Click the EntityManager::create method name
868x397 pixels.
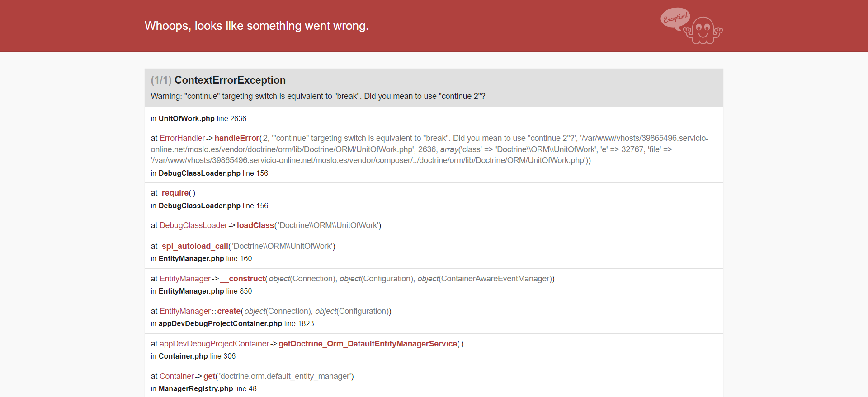229,311
